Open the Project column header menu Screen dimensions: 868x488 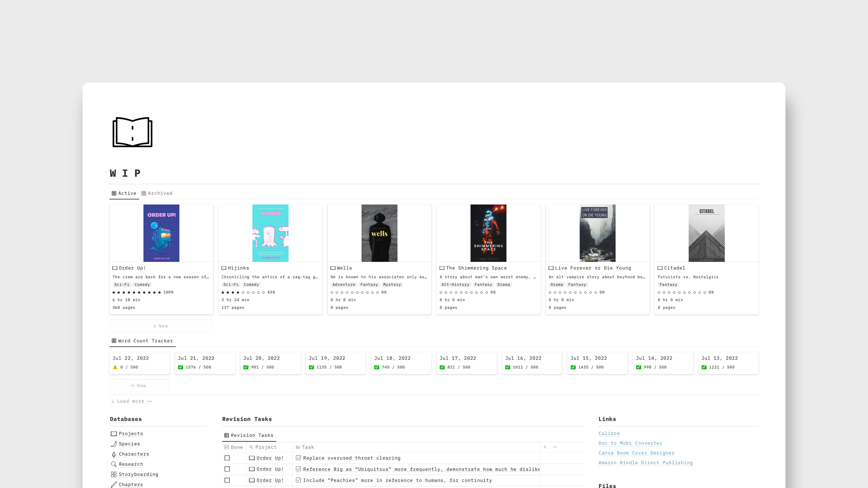click(x=269, y=447)
